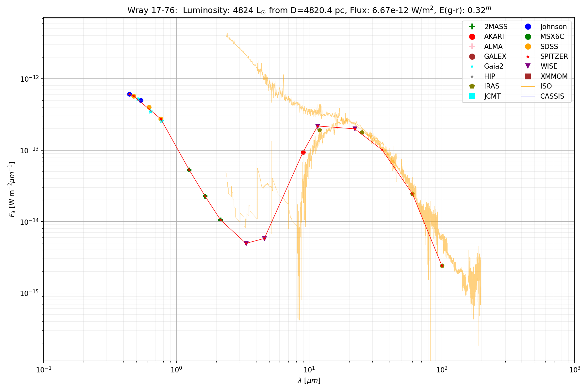
Task: Select the MSX6C legend label text
Action: click(552, 37)
